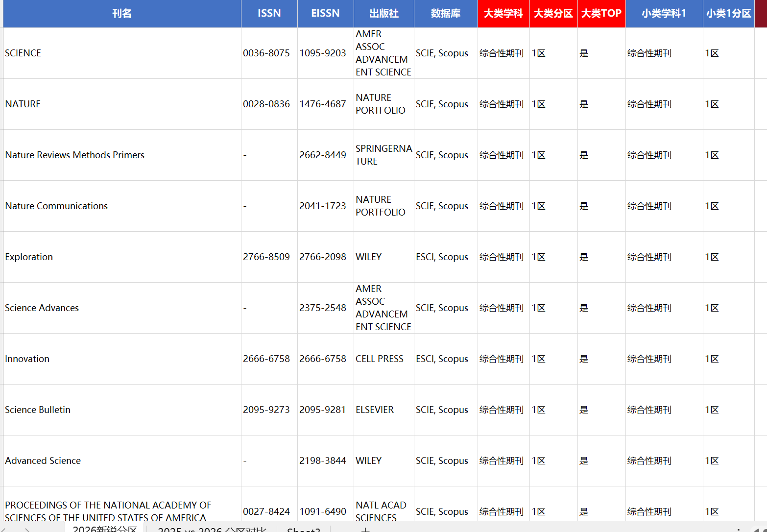Click the 小类1分区 header cell
Screen dimensions: 767x532
click(x=729, y=14)
